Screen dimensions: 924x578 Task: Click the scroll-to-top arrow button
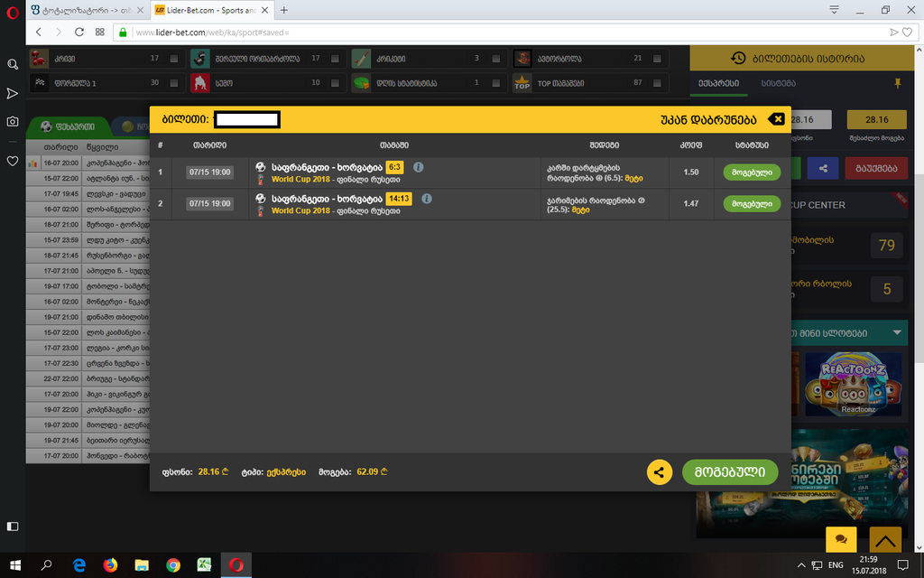pyautogui.click(x=885, y=539)
